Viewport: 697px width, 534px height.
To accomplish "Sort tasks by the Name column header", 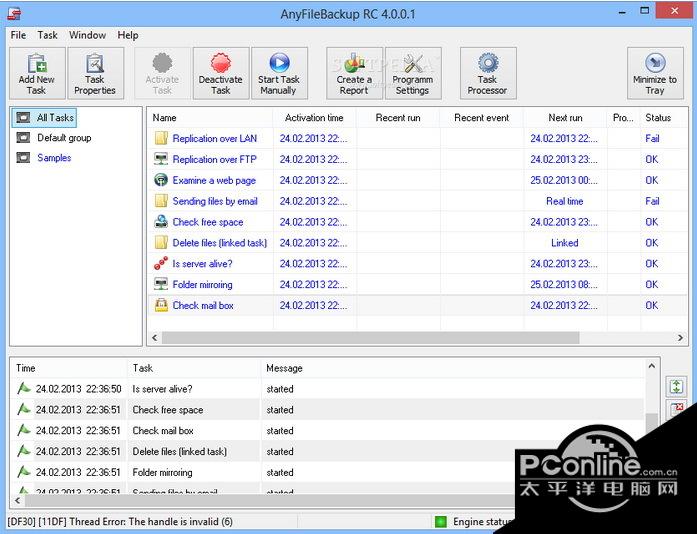I will [x=210, y=118].
